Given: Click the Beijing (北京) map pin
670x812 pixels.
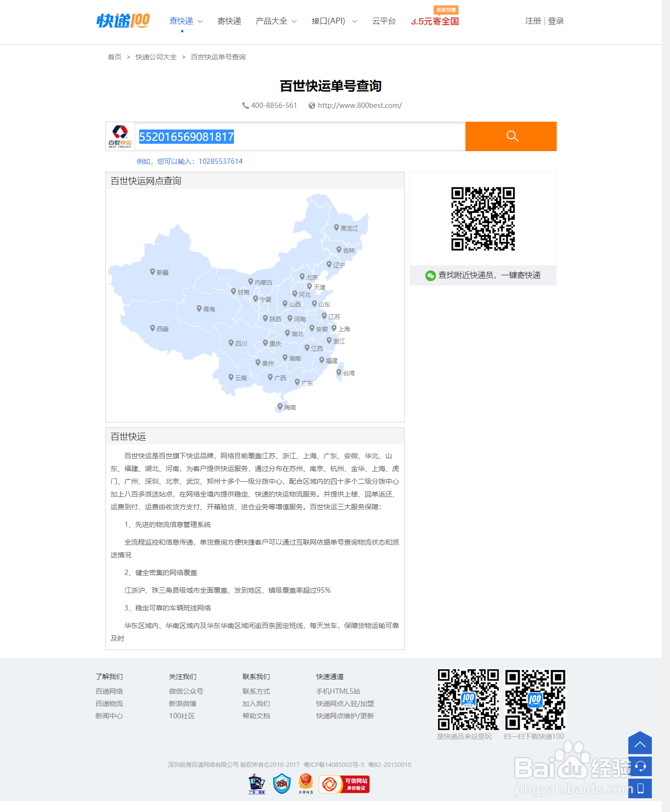Looking at the screenshot, I should pos(302,277).
